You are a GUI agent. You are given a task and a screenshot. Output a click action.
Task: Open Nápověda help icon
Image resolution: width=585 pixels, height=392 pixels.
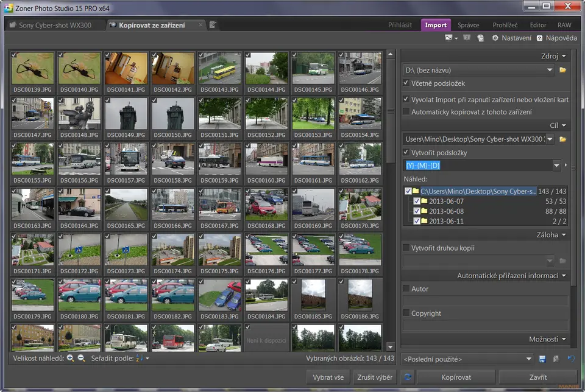540,38
